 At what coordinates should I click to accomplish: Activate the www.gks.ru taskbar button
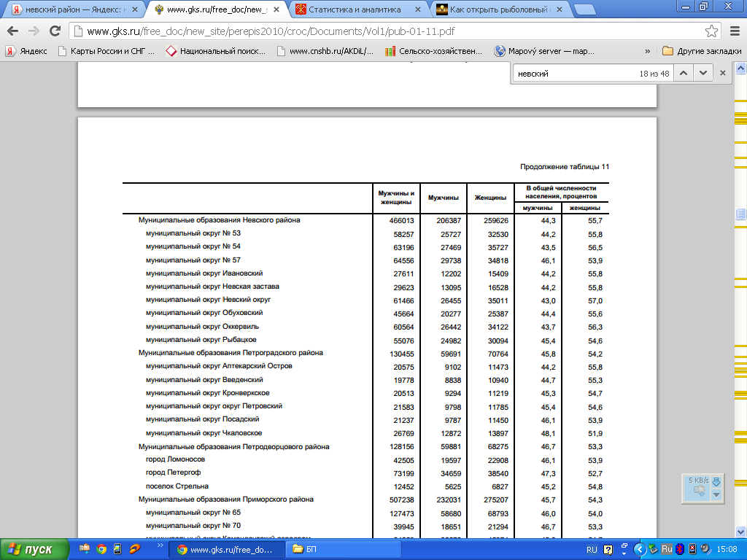tap(227, 550)
